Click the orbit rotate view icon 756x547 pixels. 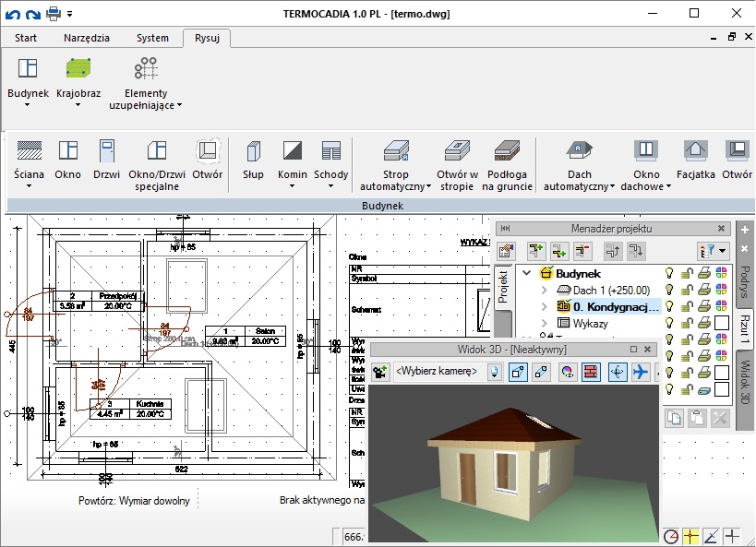coord(618,372)
